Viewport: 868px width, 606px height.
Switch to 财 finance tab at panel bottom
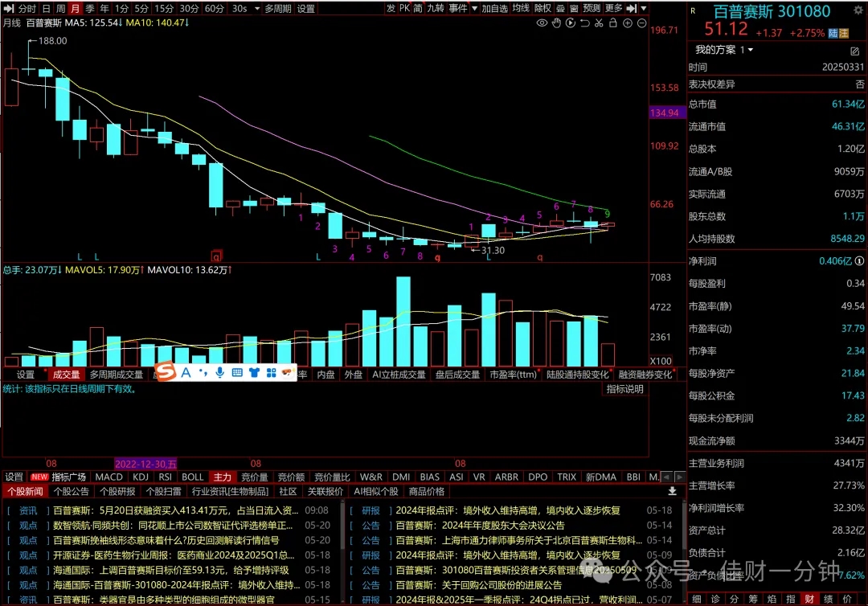(x=809, y=599)
